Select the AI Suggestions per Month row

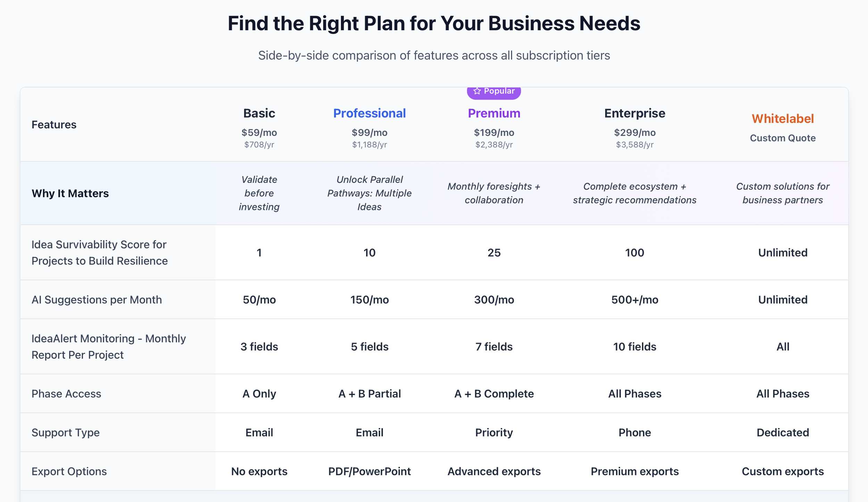click(x=434, y=300)
